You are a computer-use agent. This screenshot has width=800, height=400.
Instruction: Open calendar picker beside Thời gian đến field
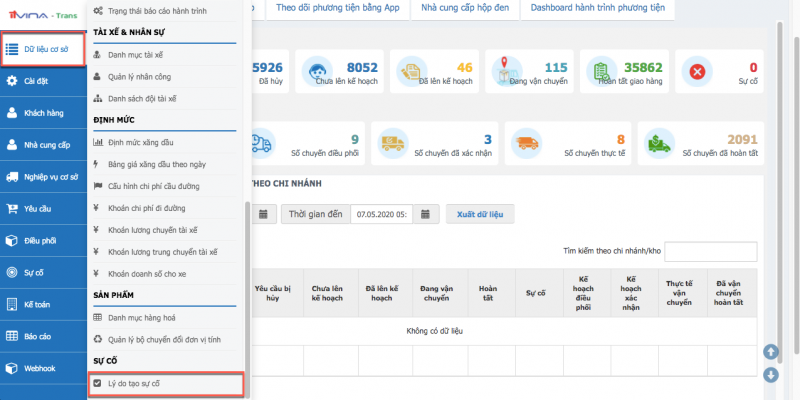click(x=427, y=214)
